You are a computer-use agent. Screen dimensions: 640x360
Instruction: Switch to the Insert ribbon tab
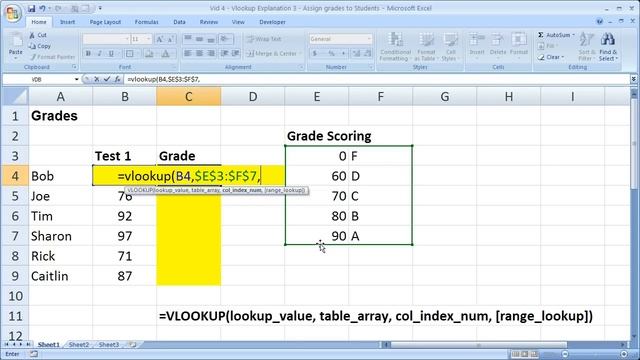click(67, 22)
